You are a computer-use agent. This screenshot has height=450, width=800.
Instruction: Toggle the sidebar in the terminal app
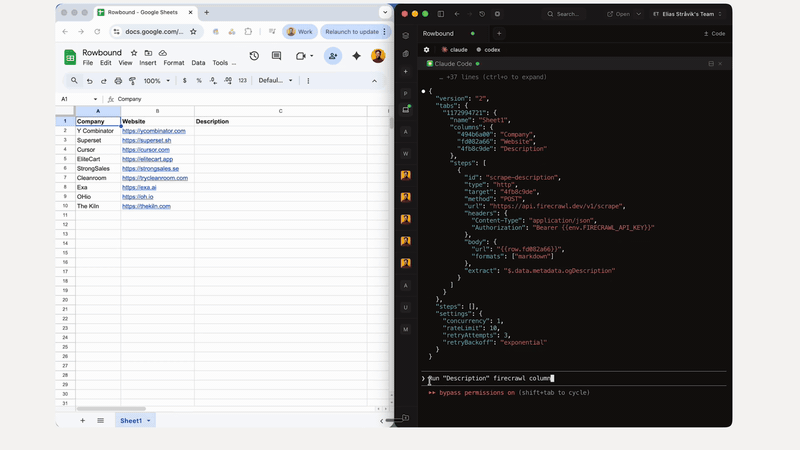(441, 14)
